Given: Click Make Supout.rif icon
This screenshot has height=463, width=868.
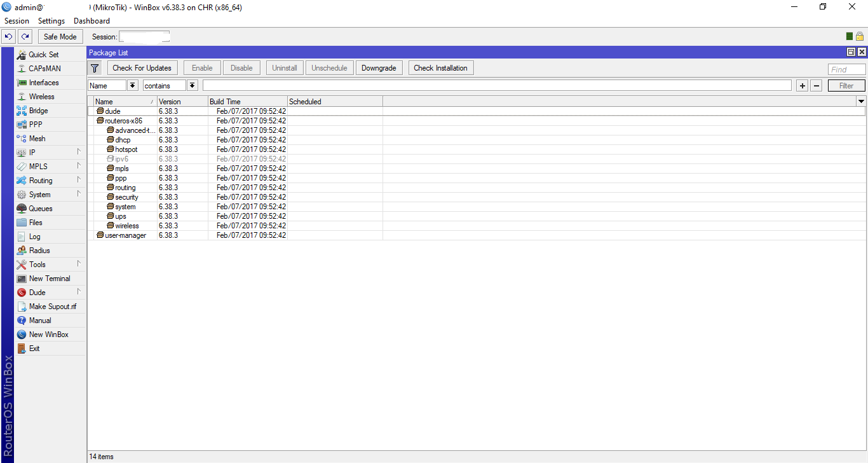Looking at the screenshot, I should pos(22,307).
